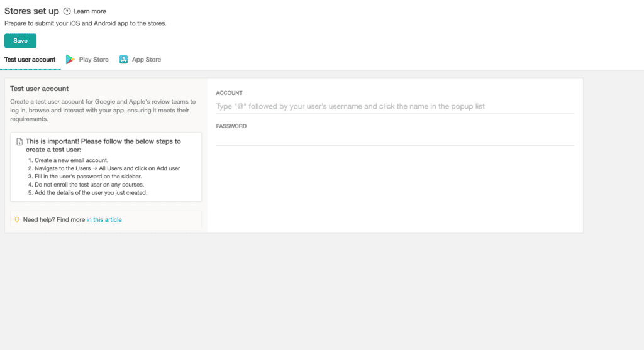Click the 'Test user account' panel heading
The image size is (644, 350).
pyautogui.click(x=40, y=89)
